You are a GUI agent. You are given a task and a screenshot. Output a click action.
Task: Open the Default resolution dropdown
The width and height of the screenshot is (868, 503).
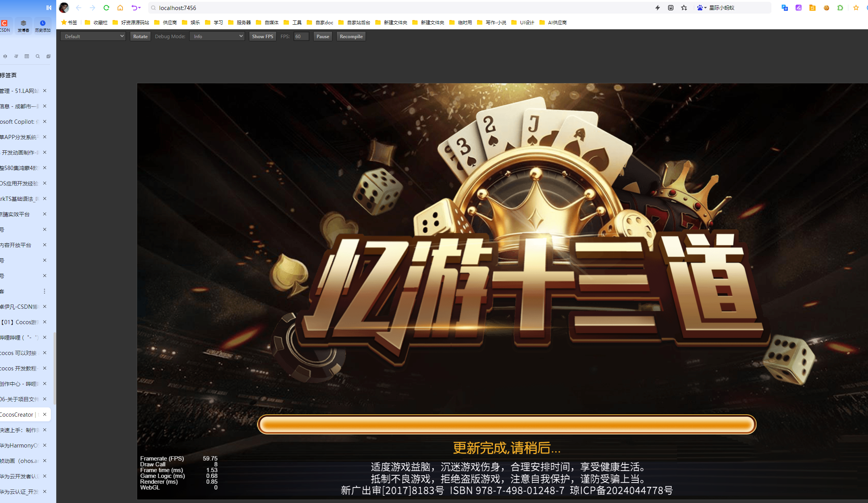[x=93, y=36]
